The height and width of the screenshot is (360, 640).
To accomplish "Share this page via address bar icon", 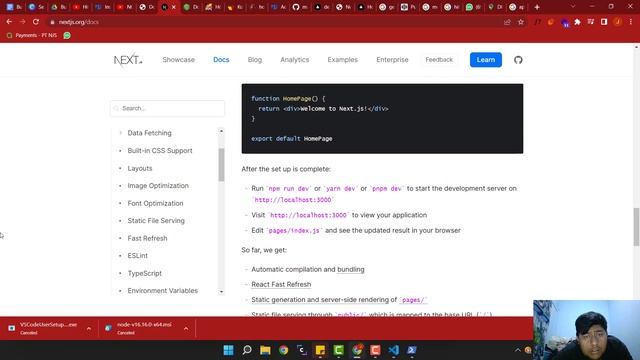I will (x=507, y=22).
